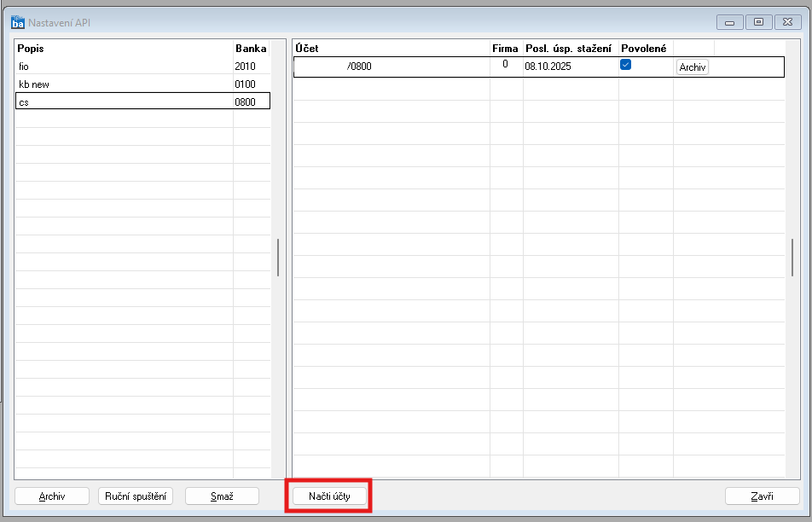This screenshot has height=522, width=812.
Task: Click bank code 2010
Action: (245, 67)
